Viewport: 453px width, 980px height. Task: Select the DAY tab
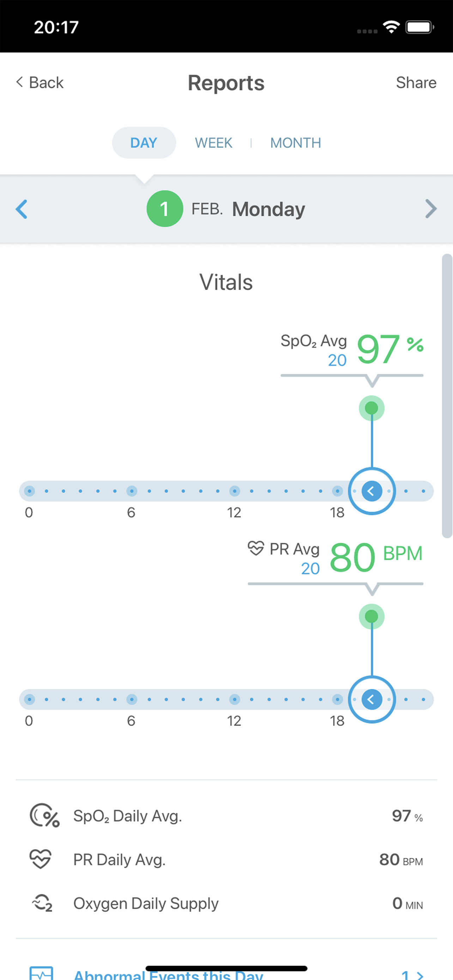[144, 143]
